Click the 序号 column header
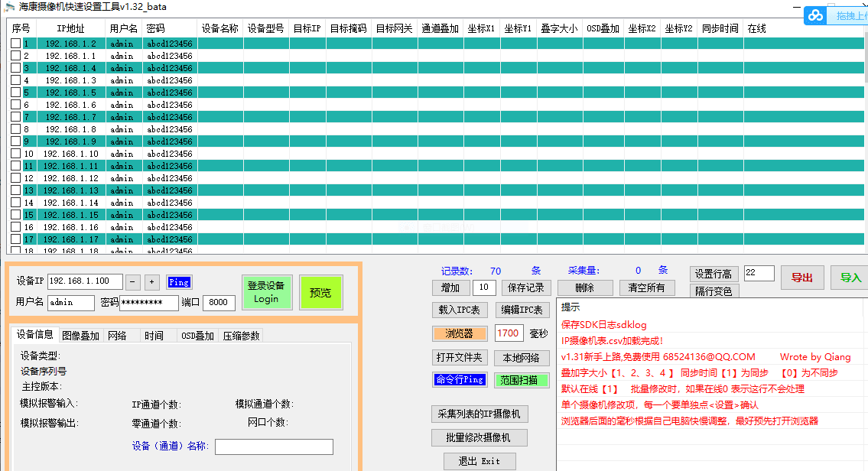This screenshot has height=471, width=868. pos(21,28)
